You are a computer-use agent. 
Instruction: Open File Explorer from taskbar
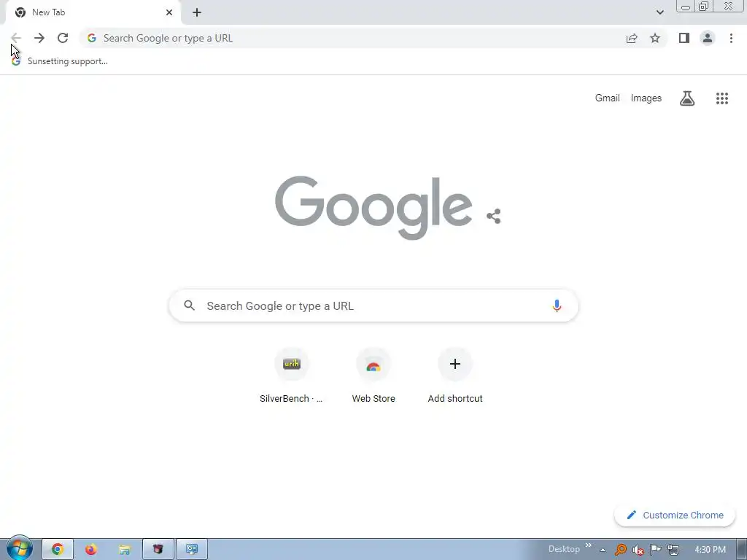(x=124, y=550)
